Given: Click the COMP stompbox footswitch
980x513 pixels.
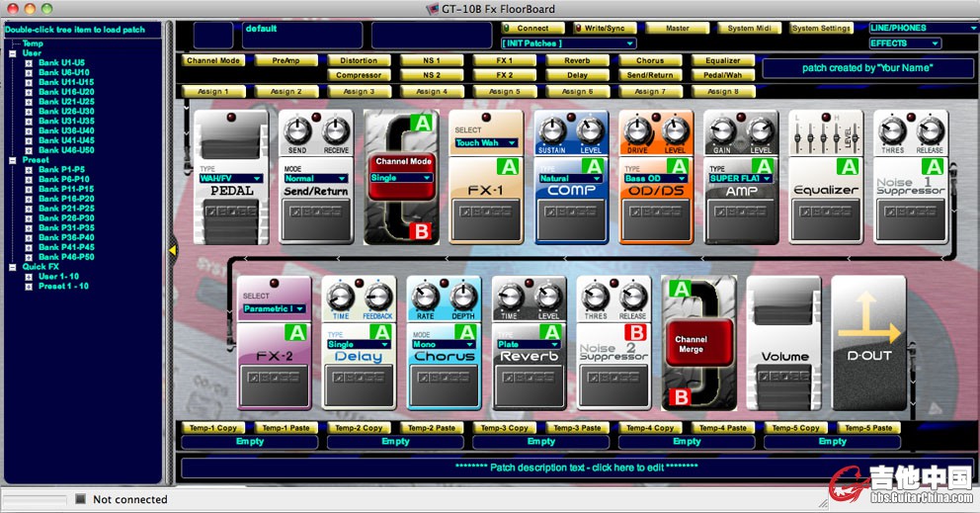Looking at the screenshot, I should point(571,220).
